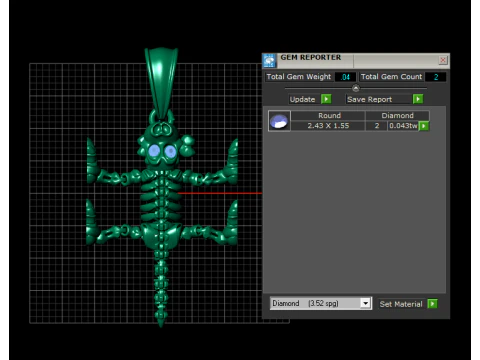480x360 pixels.
Task: Select the left blue gem eye on model
Action: pyautogui.click(x=154, y=151)
